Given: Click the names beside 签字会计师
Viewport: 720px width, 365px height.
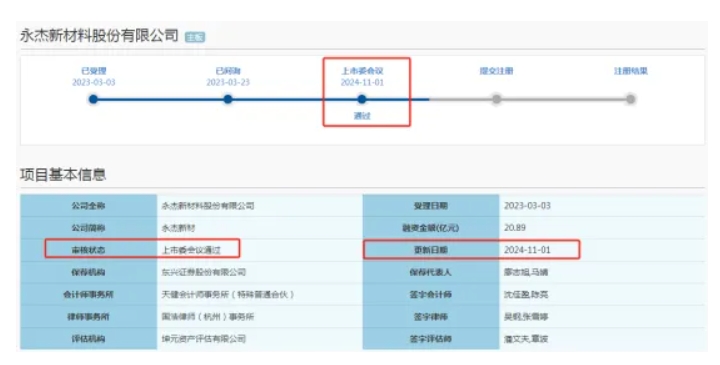Looking at the screenshot, I should click(x=526, y=294).
